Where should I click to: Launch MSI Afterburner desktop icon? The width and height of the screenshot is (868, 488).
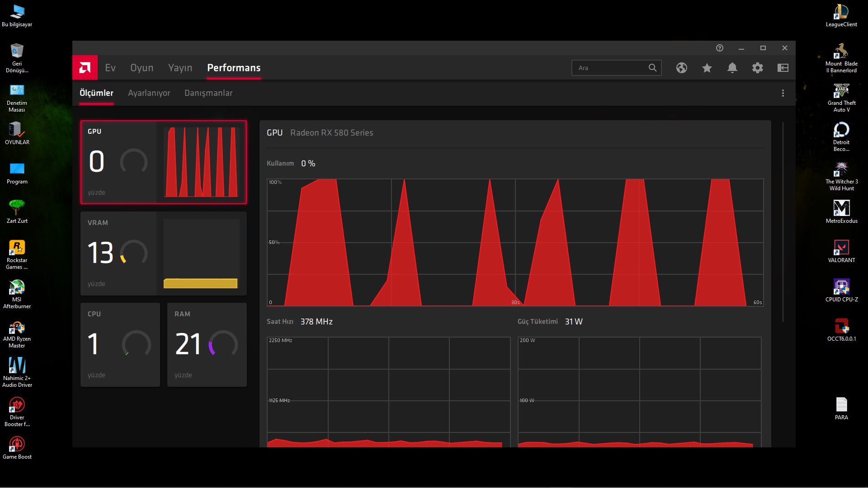coord(17,294)
